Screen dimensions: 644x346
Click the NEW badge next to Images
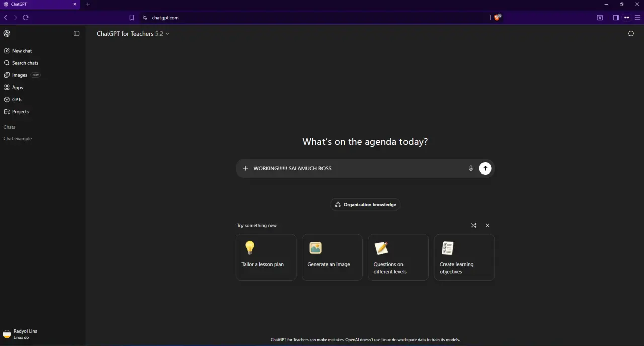[35, 75]
